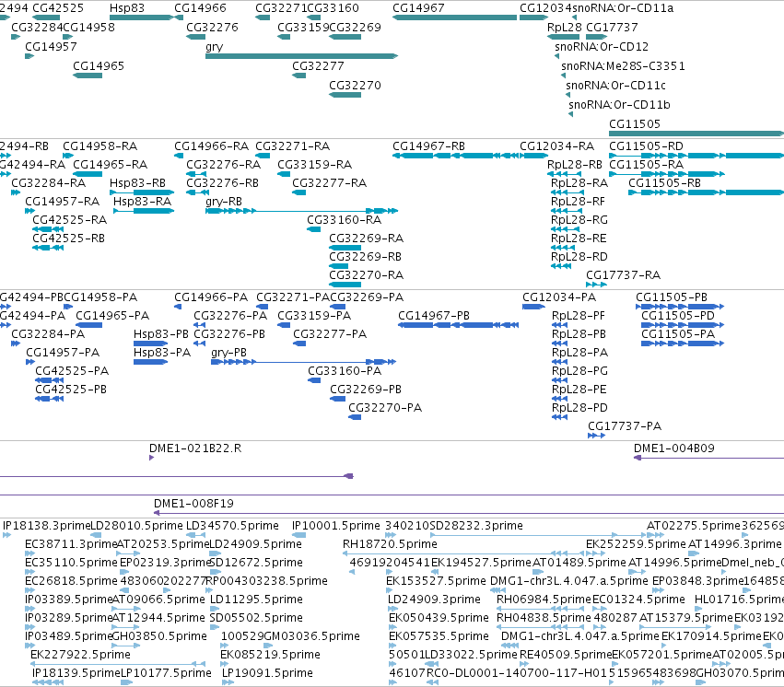Screen dimensions: 784x687
Task: Select the snoRNA:Or-CD11c label
Action: click(615, 86)
